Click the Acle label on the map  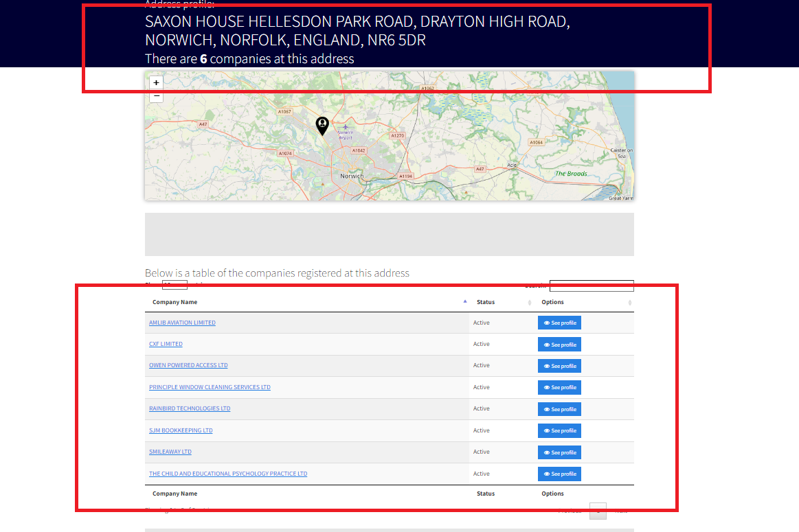[512, 165]
